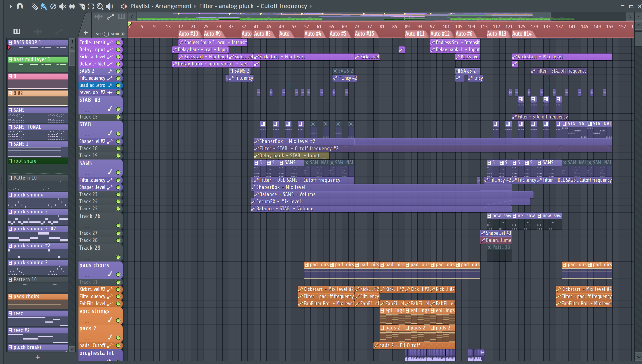Select ShaperBox - Mix level #2 clip

pyautogui.click(x=433, y=141)
